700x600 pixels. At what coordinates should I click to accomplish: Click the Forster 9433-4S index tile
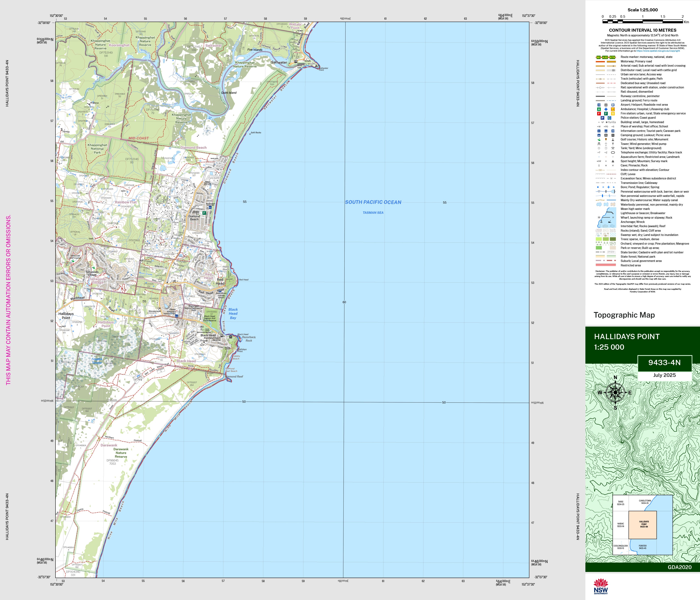[642, 547]
